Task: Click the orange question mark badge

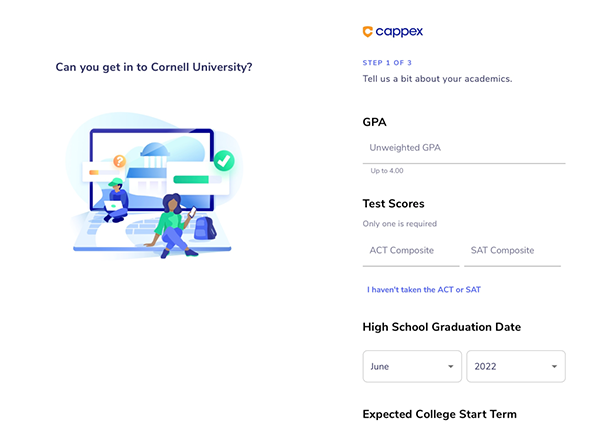Action: click(x=119, y=161)
